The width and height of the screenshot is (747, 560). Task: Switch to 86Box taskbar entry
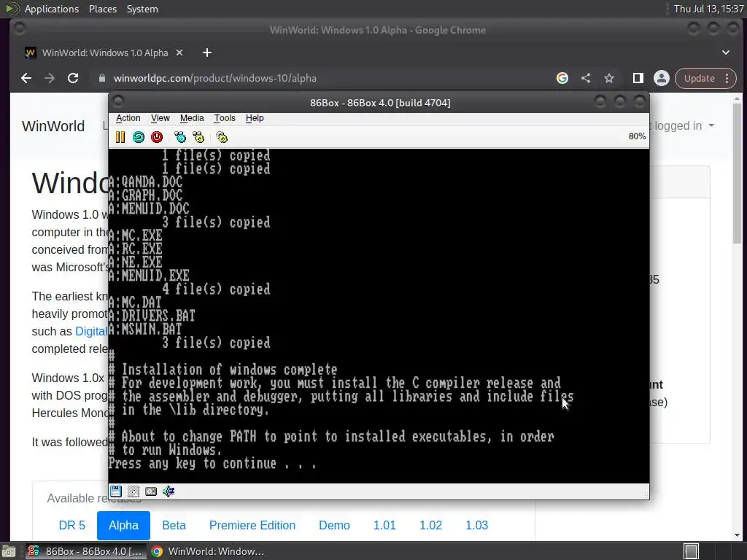(86, 551)
